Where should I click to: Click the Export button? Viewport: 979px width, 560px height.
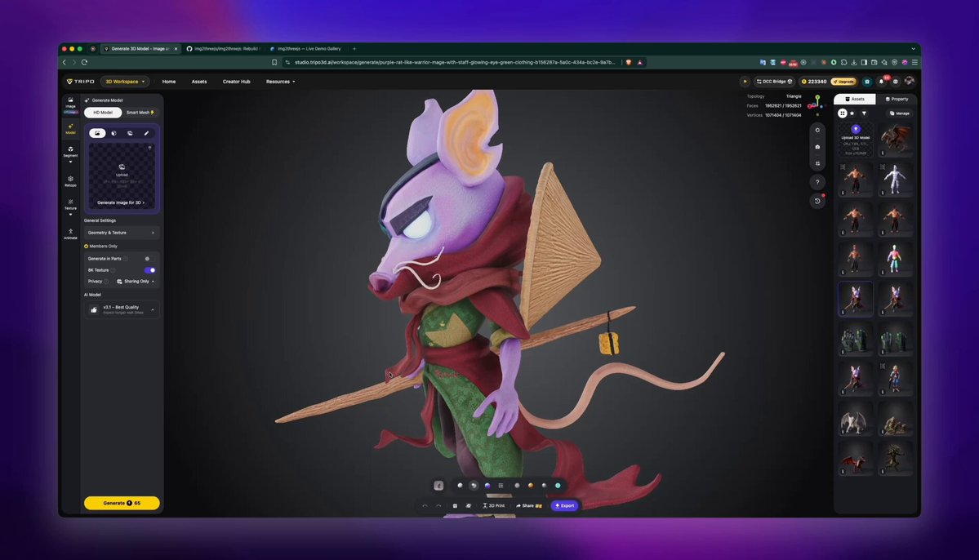coord(564,505)
